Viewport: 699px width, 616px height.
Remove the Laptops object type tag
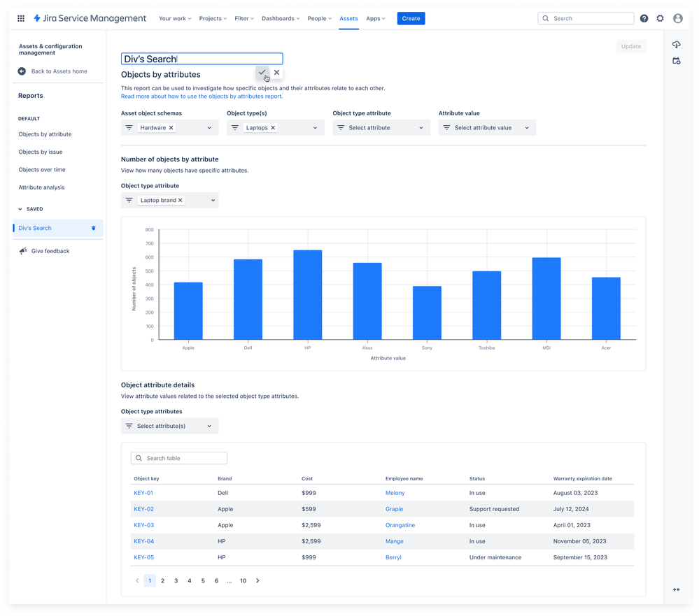pyautogui.click(x=274, y=128)
